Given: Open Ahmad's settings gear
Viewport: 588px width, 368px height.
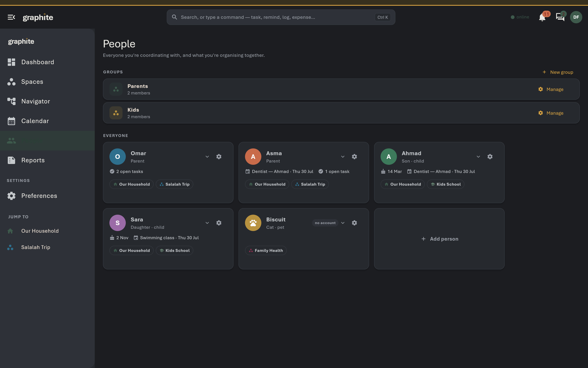Looking at the screenshot, I should (490, 156).
